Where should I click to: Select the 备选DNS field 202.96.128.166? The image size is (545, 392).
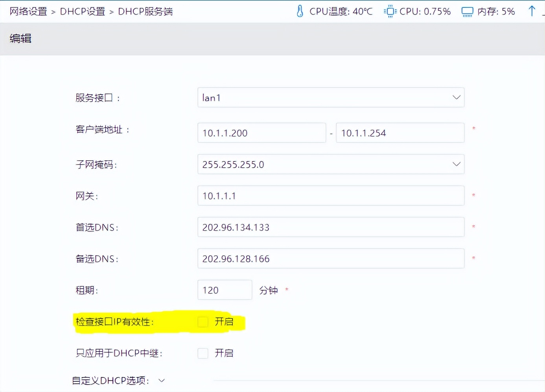[x=330, y=258]
